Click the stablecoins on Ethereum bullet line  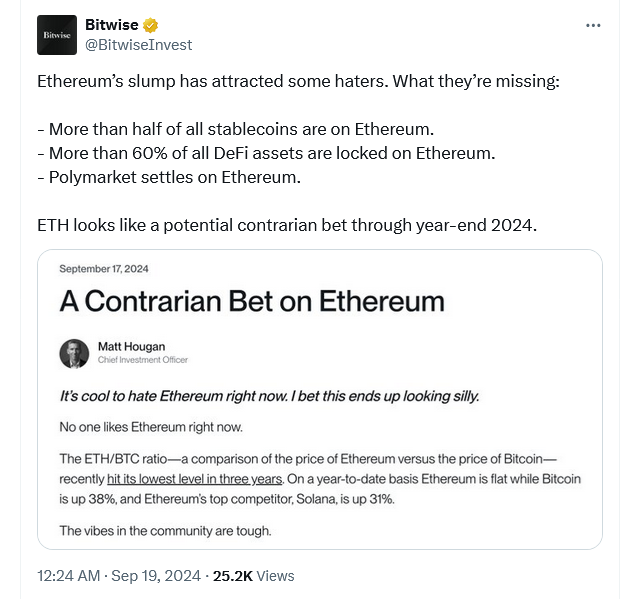point(236,129)
